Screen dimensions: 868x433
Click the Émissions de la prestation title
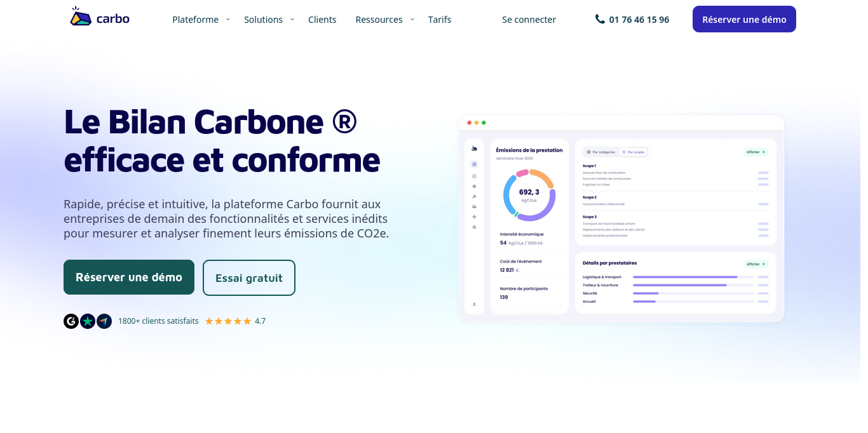529,150
